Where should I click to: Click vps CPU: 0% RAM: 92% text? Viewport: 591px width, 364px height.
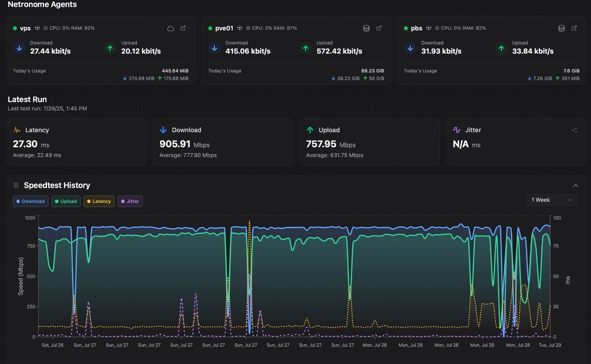[72, 29]
